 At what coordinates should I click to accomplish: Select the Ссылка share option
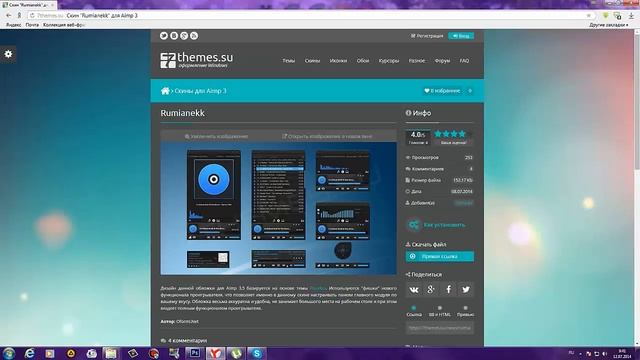click(x=414, y=311)
